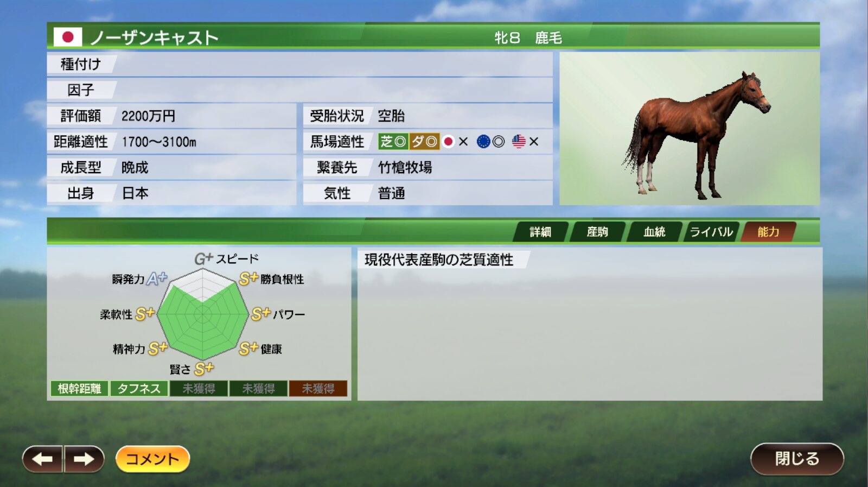Go to the next horse with right arrow

[x=84, y=459]
